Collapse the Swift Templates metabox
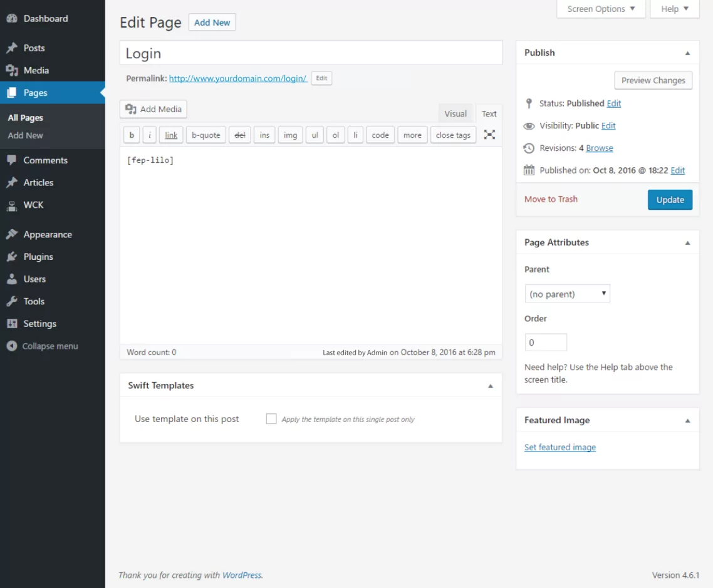This screenshot has width=713, height=588. click(x=491, y=386)
